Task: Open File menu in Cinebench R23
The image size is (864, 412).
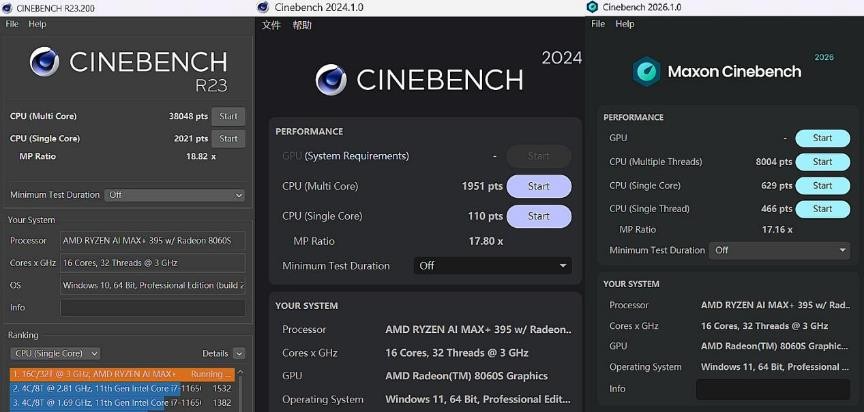Action: 12,24
